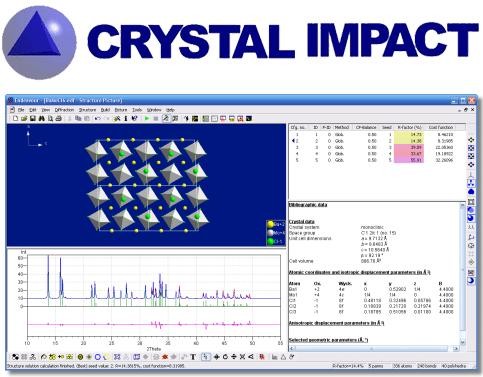Click the blue circle icon in bottom toolbar

[98, 357]
